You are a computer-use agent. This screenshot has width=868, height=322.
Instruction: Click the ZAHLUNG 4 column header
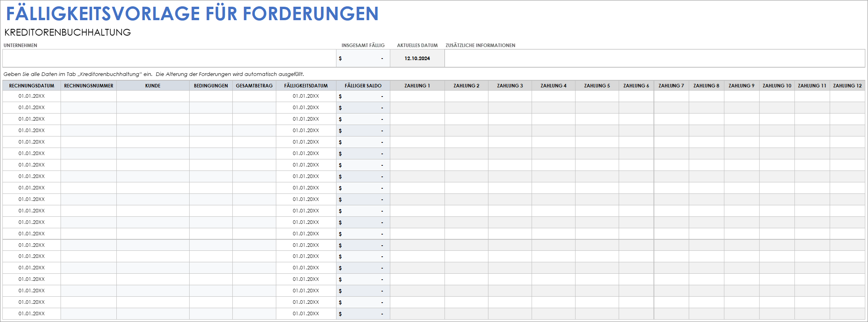pos(553,85)
